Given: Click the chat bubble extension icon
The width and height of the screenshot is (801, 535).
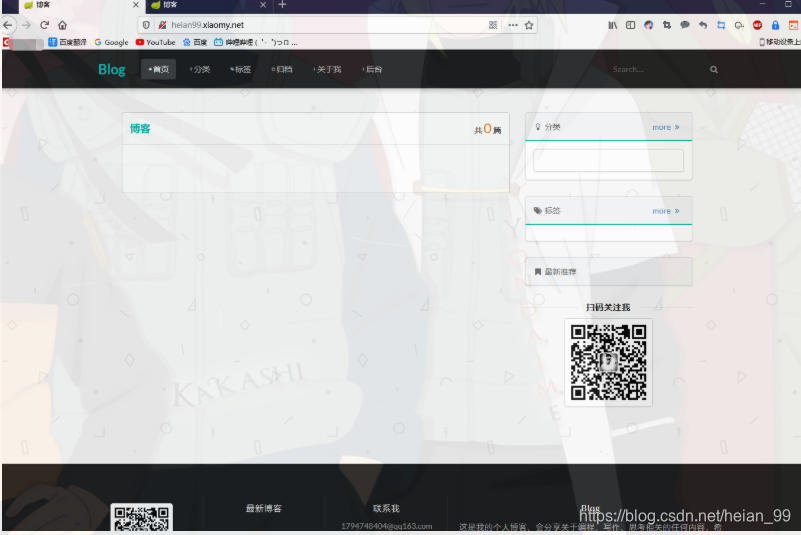Looking at the screenshot, I should (685, 25).
